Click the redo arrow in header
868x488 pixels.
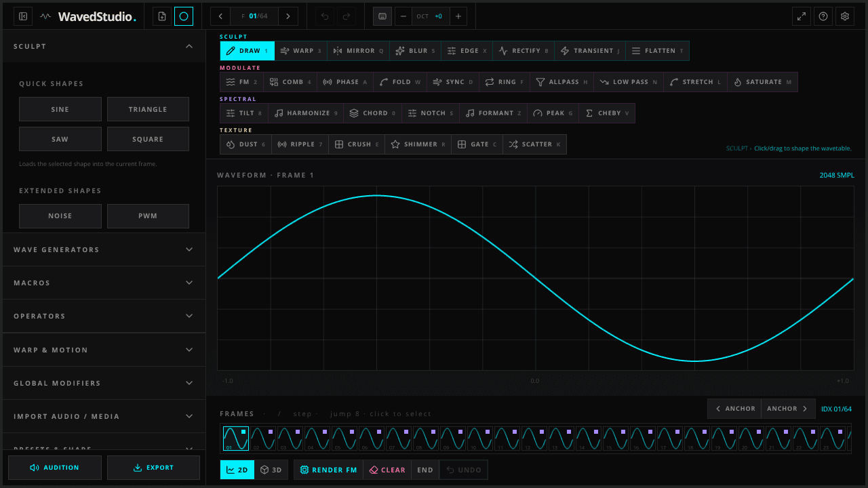pos(347,16)
